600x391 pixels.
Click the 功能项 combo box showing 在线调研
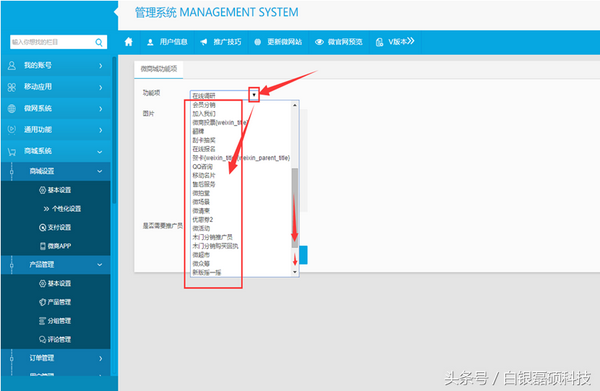point(224,95)
